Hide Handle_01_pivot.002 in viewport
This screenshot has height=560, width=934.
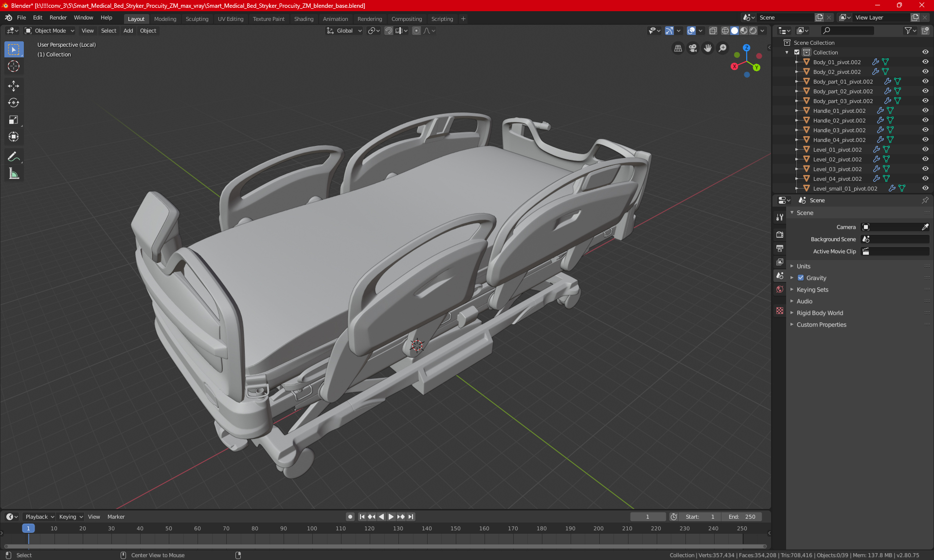[x=925, y=111]
